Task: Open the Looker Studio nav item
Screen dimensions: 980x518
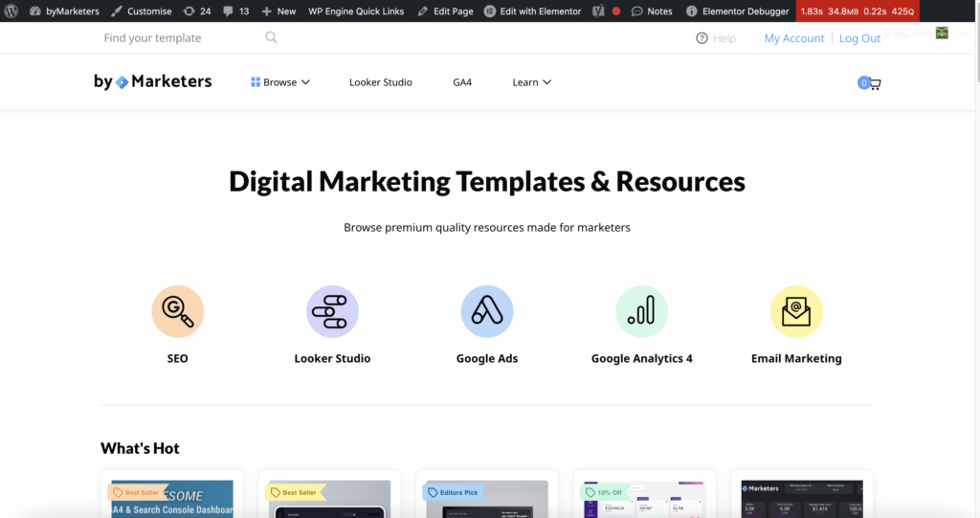Action: [380, 82]
